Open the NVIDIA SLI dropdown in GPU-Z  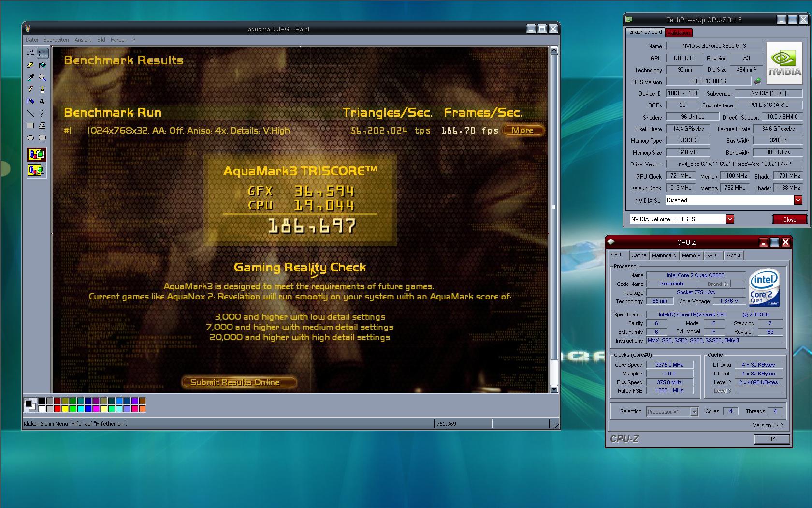[x=798, y=200]
